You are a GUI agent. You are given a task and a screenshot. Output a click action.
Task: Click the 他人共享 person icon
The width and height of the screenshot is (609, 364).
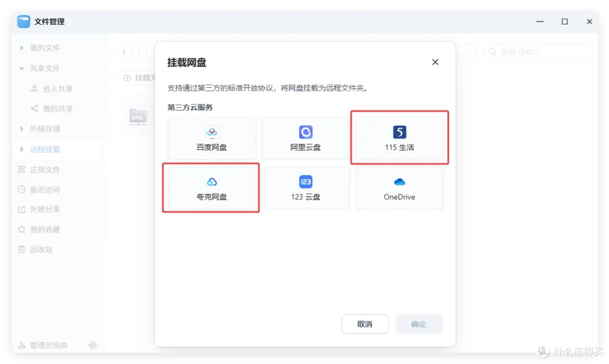(34, 88)
